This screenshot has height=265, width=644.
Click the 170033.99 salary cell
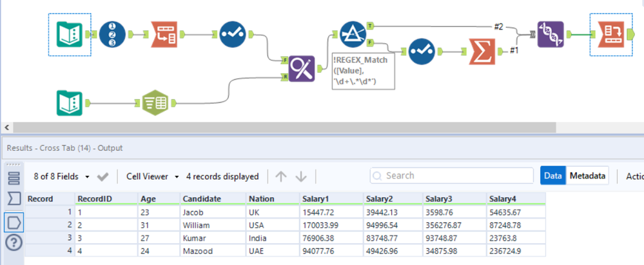point(331,225)
